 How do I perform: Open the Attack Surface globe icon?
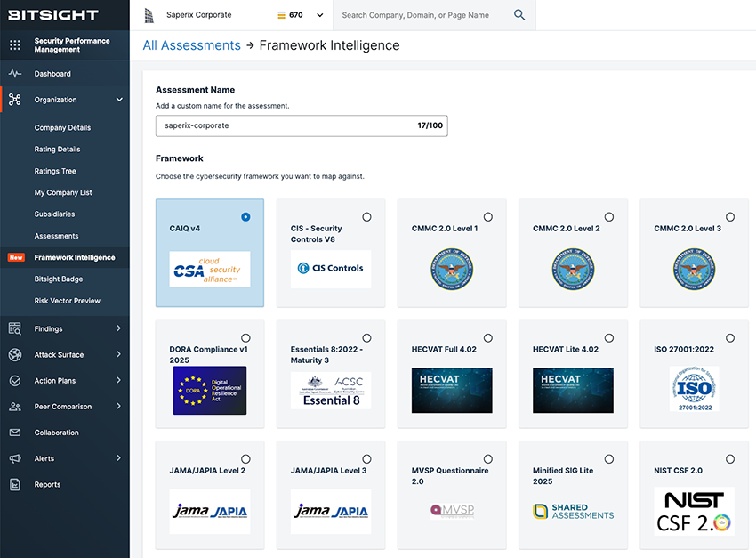(15, 353)
